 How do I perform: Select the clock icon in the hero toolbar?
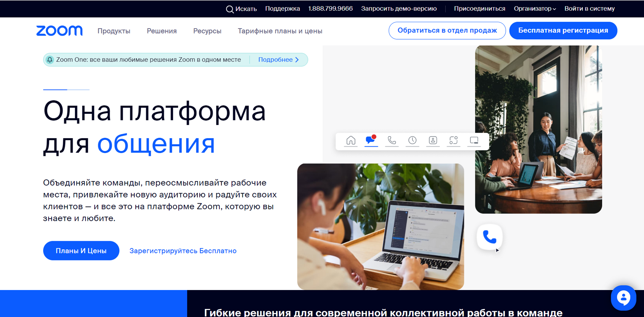[x=412, y=140]
